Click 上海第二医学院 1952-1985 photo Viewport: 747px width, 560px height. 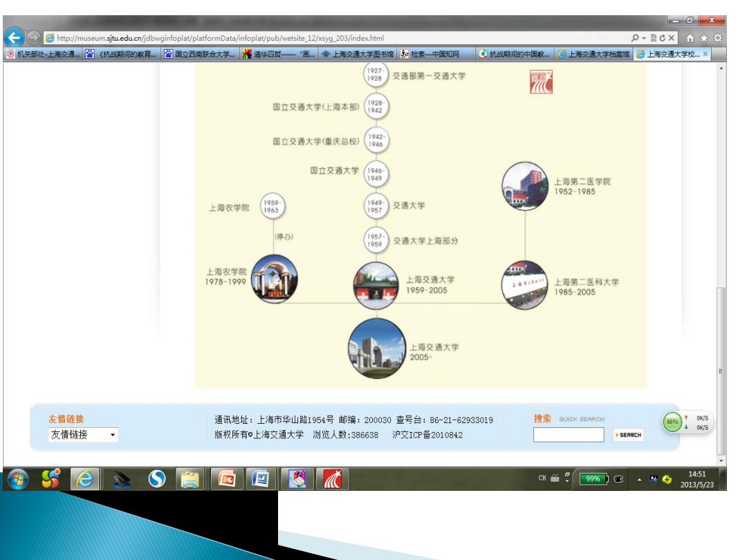[x=524, y=186]
